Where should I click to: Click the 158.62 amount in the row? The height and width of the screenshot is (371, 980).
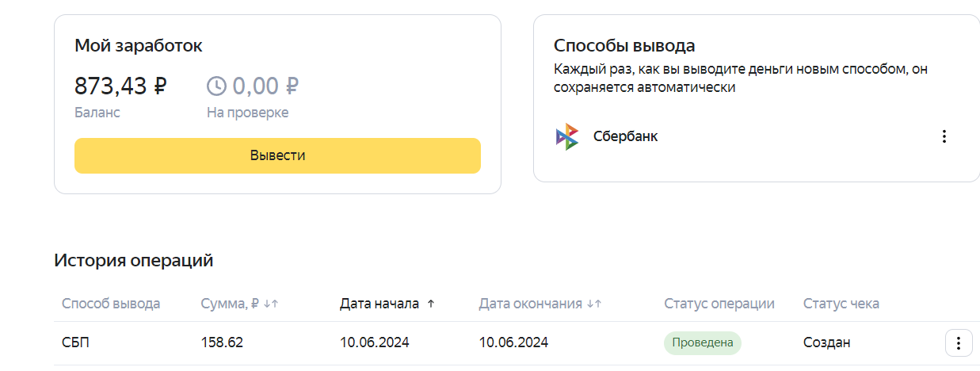tap(222, 343)
